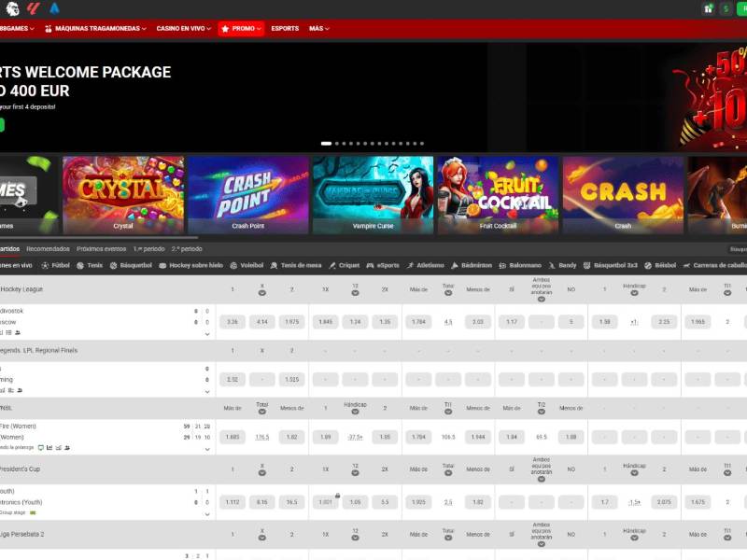Screen dimensions: 747x560
Task: Choose Básquetbol 3x3 filter
Action: tap(611, 266)
